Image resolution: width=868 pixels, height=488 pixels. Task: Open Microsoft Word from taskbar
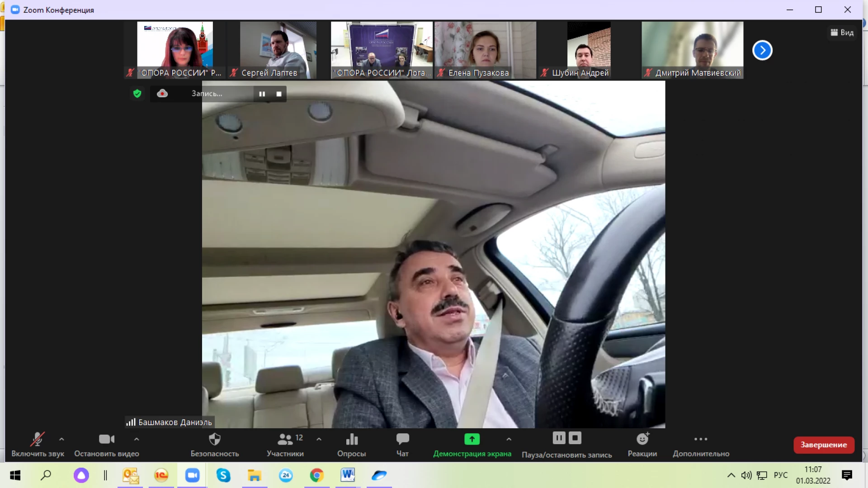pos(348,475)
